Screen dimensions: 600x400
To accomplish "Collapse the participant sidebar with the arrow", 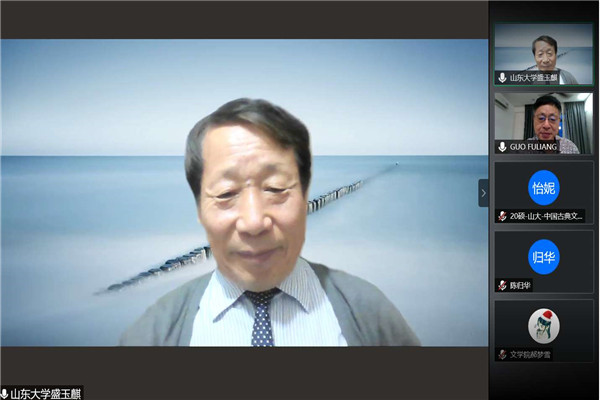I will tap(484, 193).
